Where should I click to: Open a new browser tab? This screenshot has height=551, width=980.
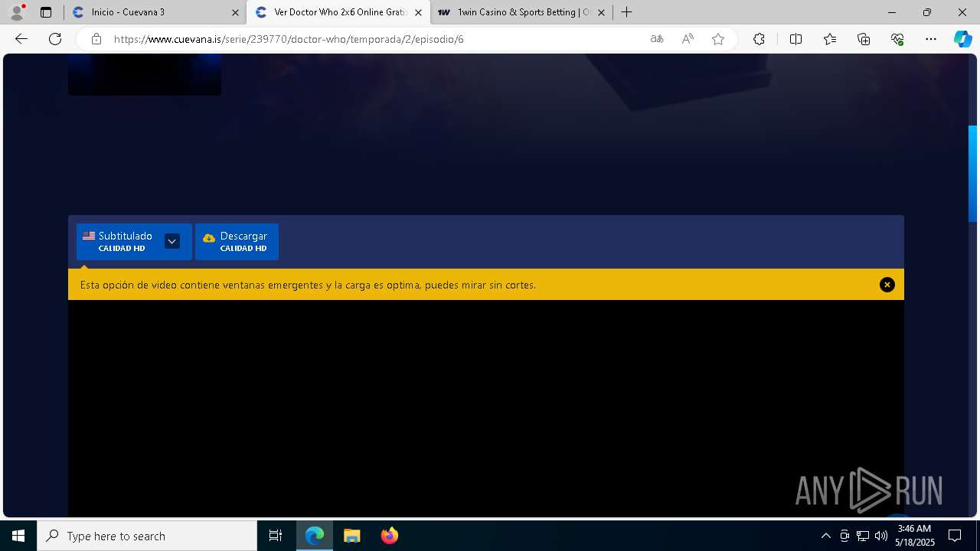(x=627, y=12)
